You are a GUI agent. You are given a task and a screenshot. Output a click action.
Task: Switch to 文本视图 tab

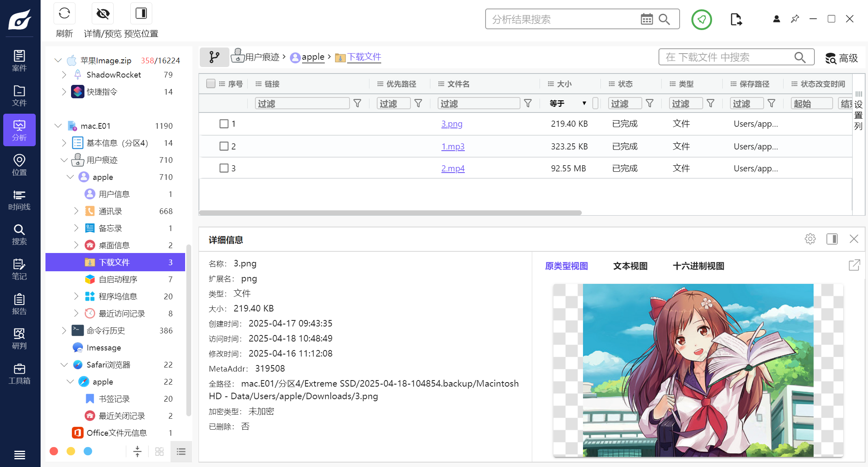pos(630,266)
